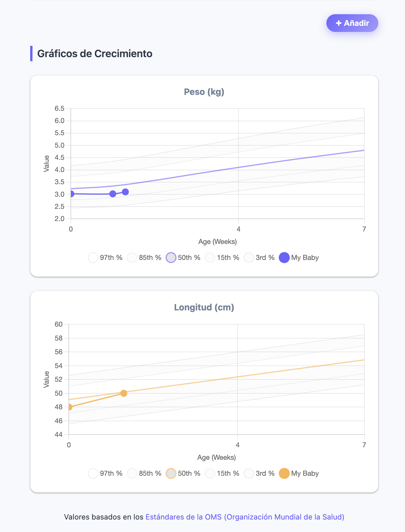Toggle 97th % legend in Longitud chart

coord(105,473)
